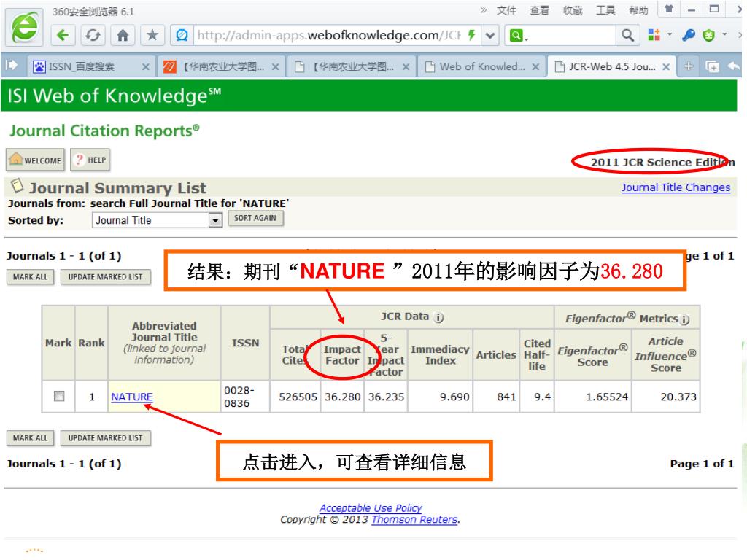Viewport: 747px width, 560px height.
Task: Click the skin shirt icon in title bar
Action: pyautogui.click(x=669, y=9)
